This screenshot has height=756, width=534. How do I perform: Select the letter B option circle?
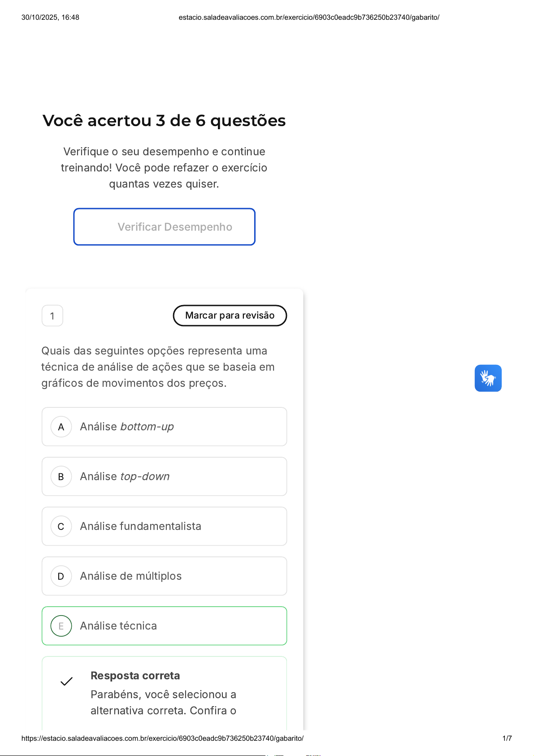61,477
